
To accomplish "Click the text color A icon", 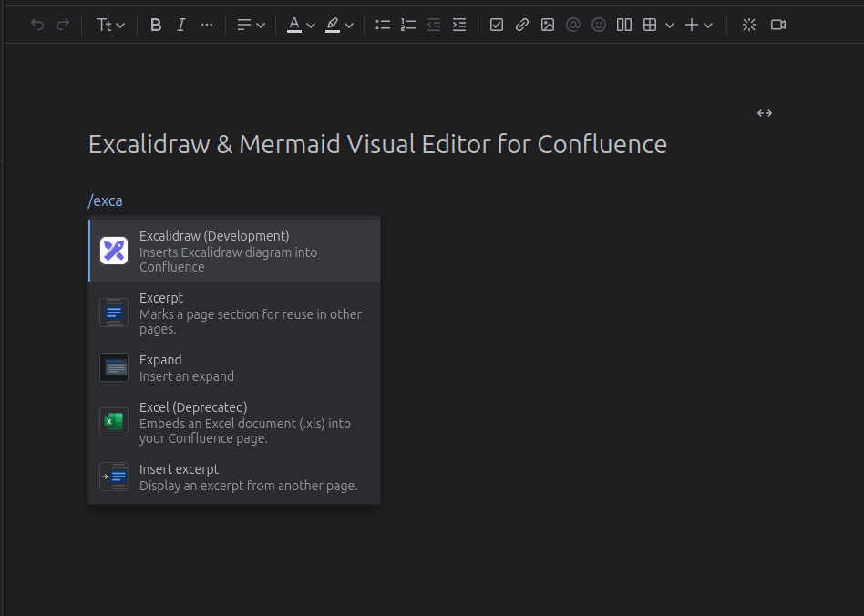I will [x=294, y=25].
